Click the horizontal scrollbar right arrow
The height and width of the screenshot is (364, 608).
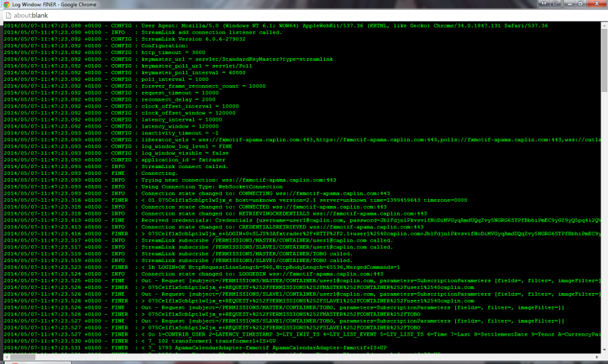tap(597, 357)
